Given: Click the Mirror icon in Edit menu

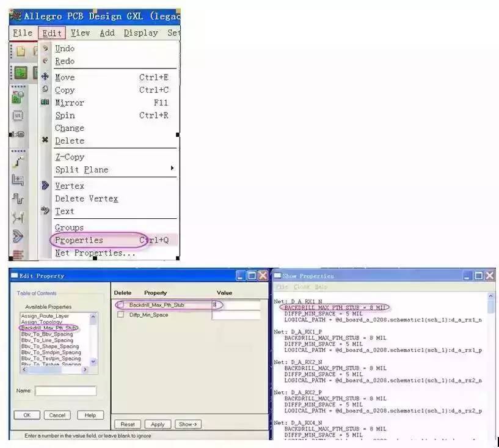Looking at the screenshot, I should point(45,103).
